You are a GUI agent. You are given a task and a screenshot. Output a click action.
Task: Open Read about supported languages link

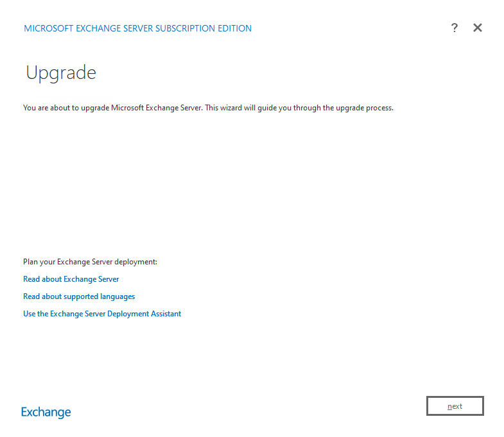tap(79, 296)
